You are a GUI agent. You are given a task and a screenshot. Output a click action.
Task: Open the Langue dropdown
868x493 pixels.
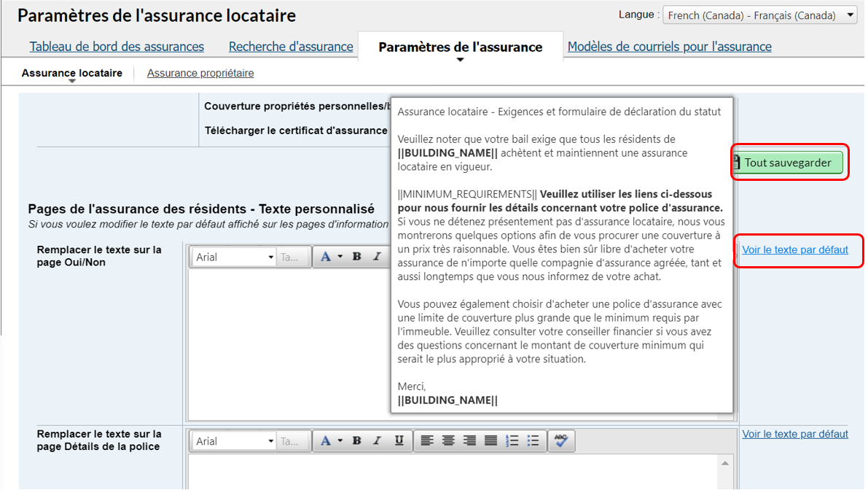click(x=761, y=15)
